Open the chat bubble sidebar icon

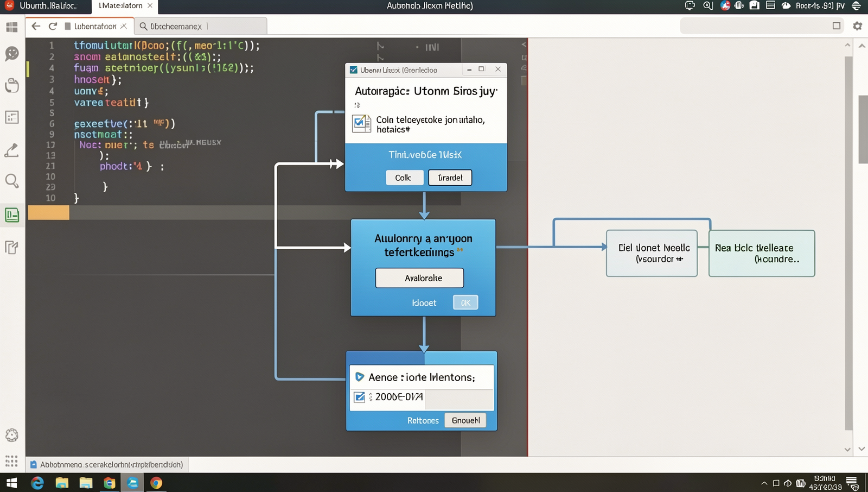coord(12,53)
